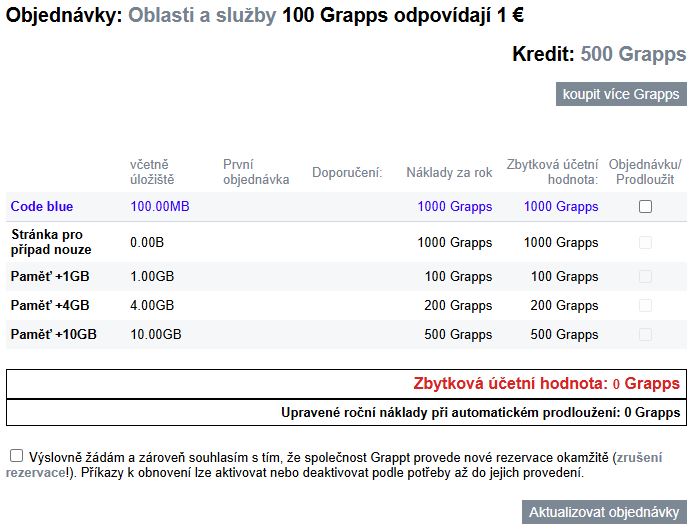The width and height of the screenshot is (697, 531).
Task: Check the 'Výslovně žádám' consent checkbox
Action: pos(16,455)
